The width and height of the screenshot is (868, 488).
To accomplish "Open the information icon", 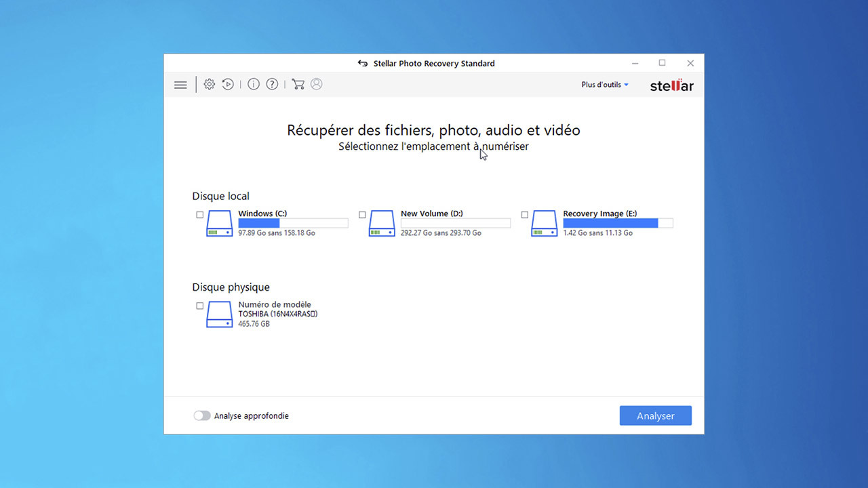I will click(x=254, y=84).
